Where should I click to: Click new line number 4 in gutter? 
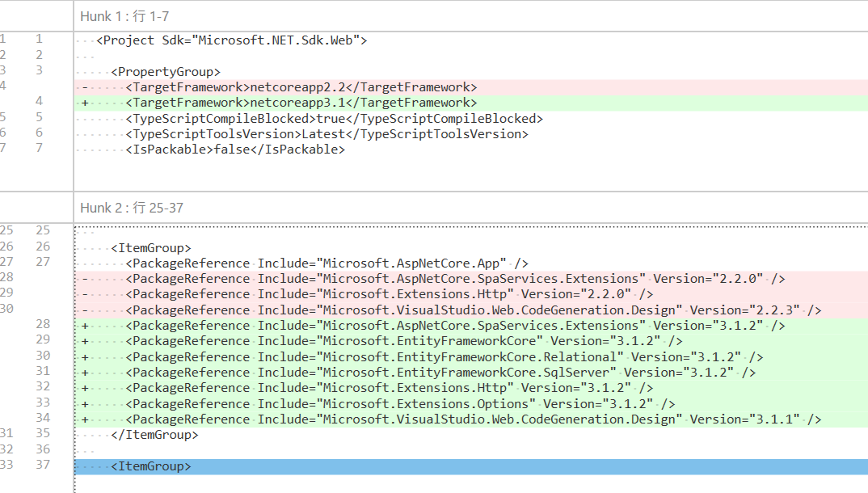tap(39, 101)
